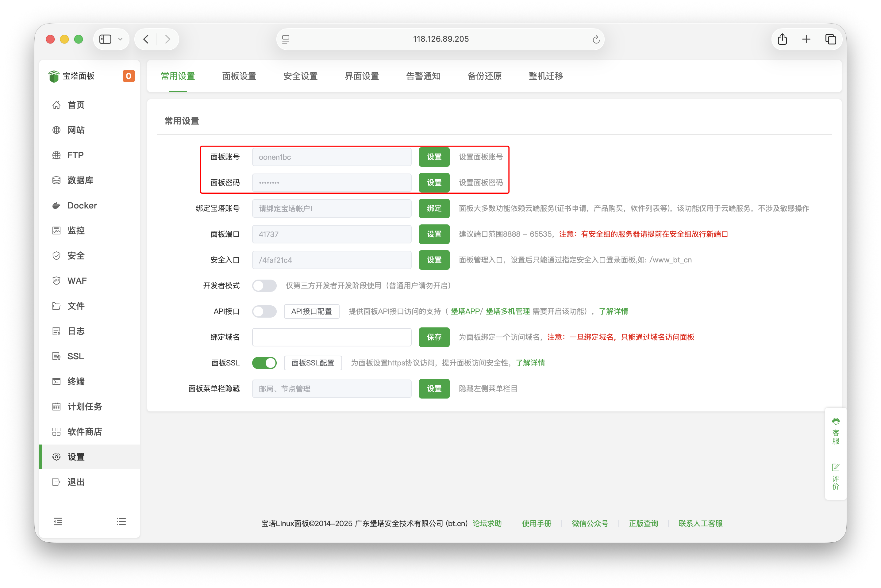881x588 pixels.
Task: Launch the 终端 terminal
Action: pos(76,381)
